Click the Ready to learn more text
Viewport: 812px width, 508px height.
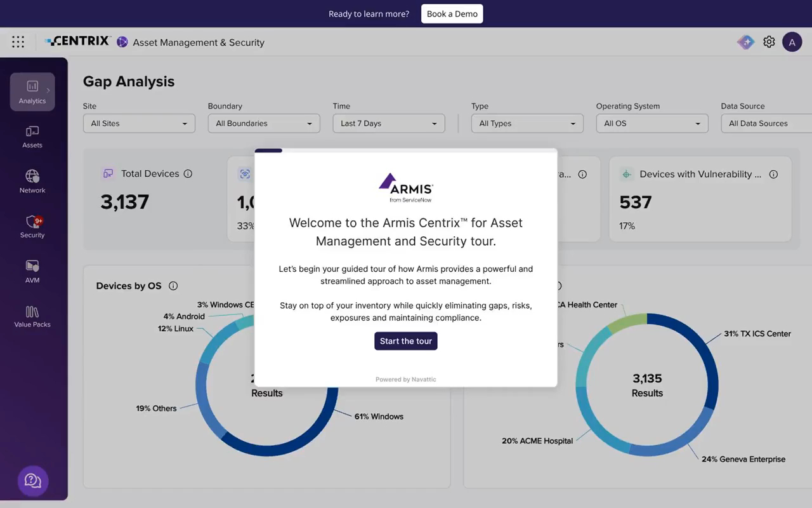pyautogui.click(x=369, y=14)
